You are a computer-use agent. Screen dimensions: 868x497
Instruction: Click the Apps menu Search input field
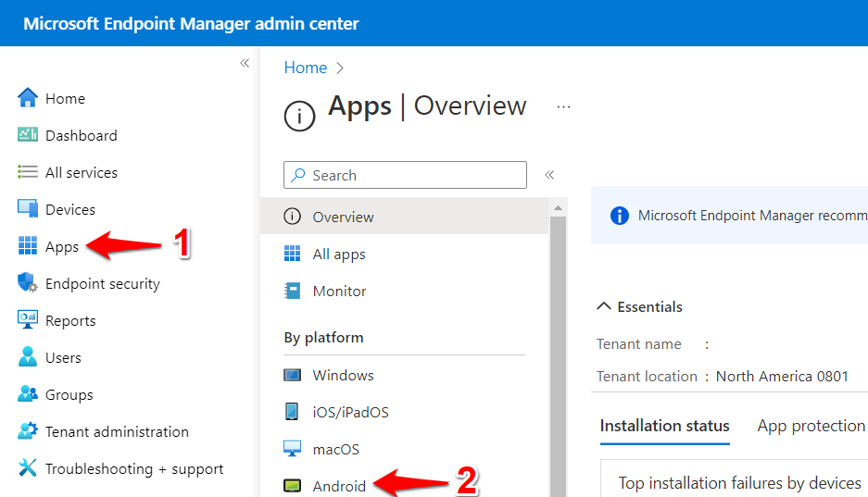[x=405, y=175]
